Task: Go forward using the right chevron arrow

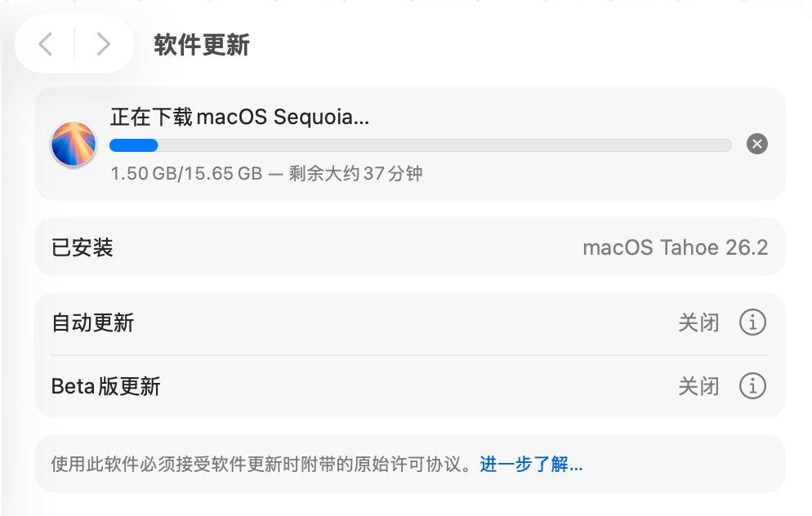Action: [x=103, y=44]
